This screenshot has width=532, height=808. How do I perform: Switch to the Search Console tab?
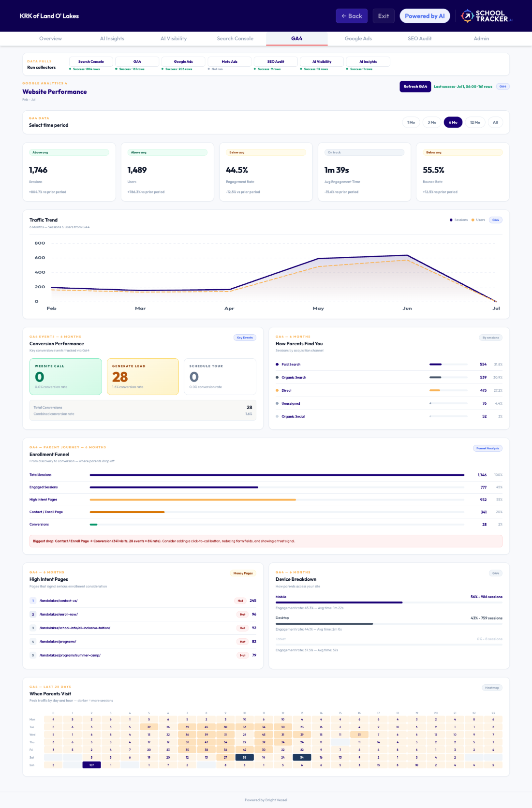point(235,39)
